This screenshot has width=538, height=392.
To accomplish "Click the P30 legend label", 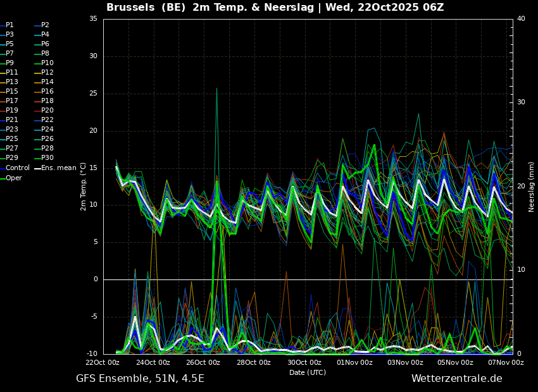I will (47, 158).
